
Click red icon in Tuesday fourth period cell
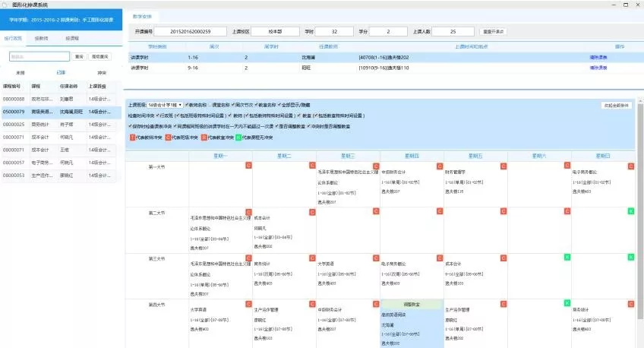point(312,303)
